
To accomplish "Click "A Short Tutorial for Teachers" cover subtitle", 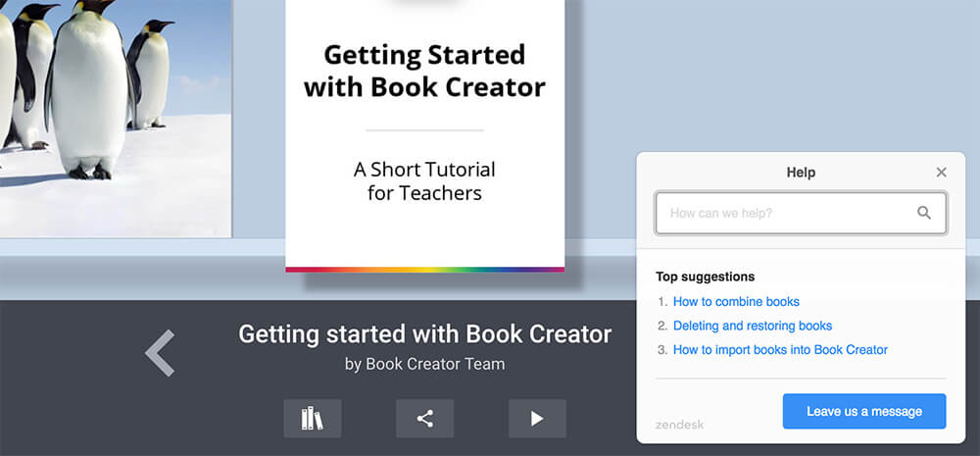I will pos(424,181).
